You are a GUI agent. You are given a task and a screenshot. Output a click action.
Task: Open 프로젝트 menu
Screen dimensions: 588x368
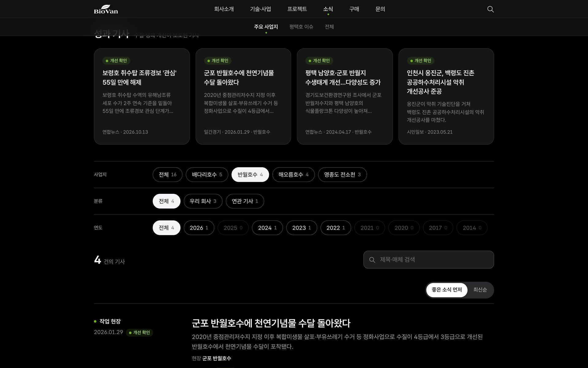(297, 9)
